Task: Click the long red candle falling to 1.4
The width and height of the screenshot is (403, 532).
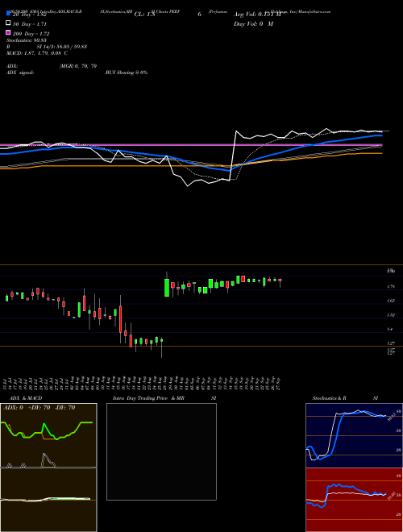Action: click(120, 319)
